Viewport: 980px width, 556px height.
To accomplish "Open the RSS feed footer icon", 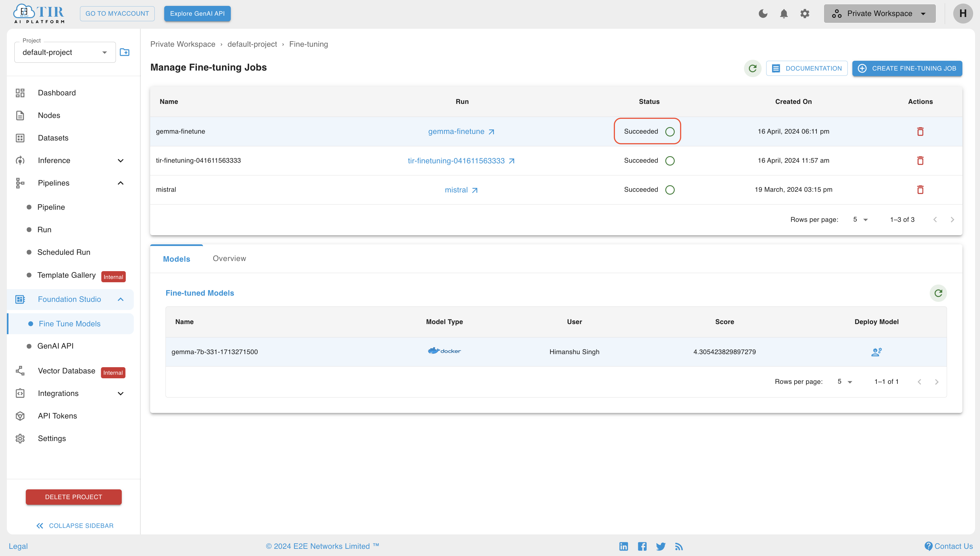I will pyautogui.click(x=679, y=546).
